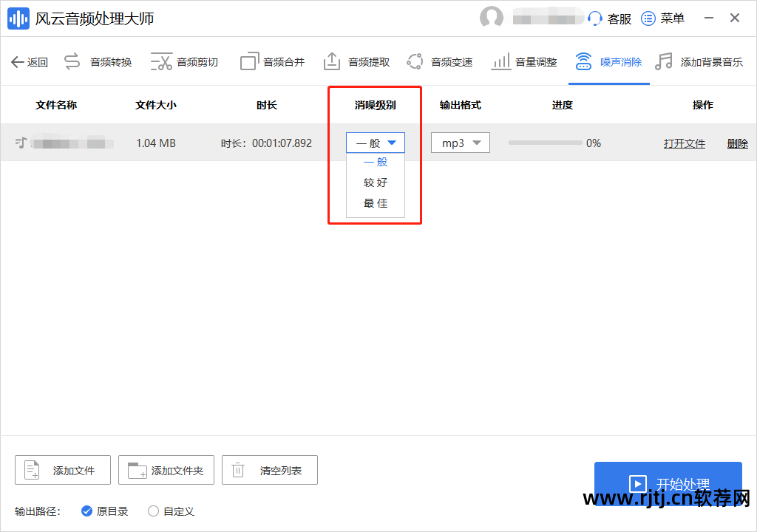Open the mp3 output format dropdown
The image size is (757, 532).
pyautogui.click(x=460, y=143)
